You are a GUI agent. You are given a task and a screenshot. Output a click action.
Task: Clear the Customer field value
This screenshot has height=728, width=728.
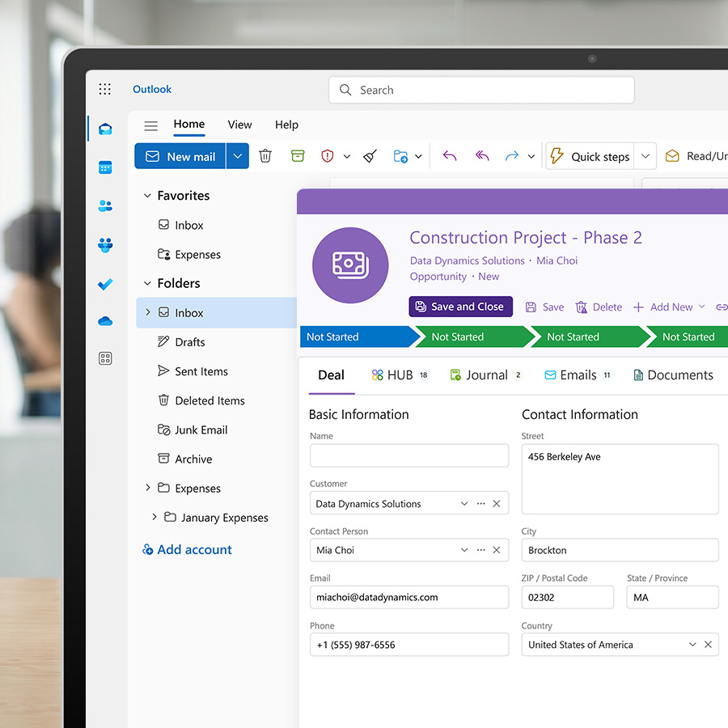(x=497, y=503)
